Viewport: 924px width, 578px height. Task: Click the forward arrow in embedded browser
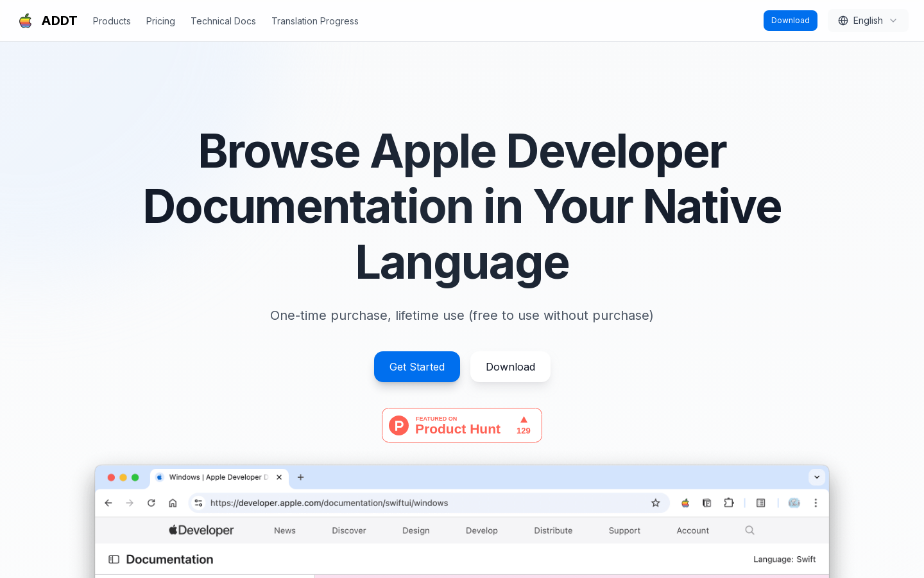pos(130,503)
